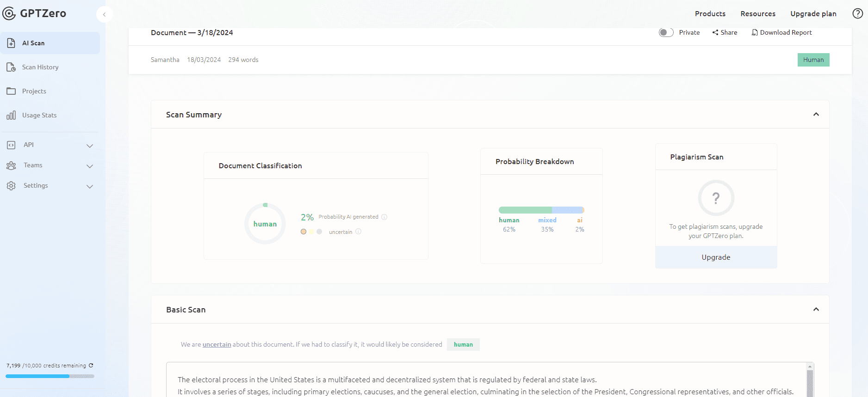Screen dimensions: 868x397
Task: Toggle the Private switch
Action: 666,32
